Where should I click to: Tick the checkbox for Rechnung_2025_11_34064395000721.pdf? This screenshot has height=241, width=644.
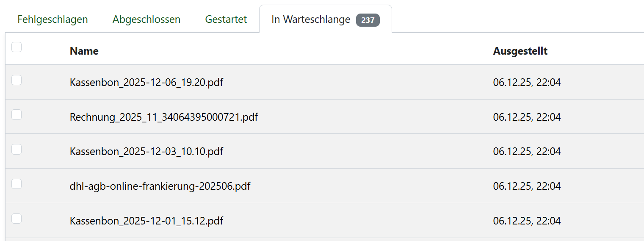tap(17, 115)
